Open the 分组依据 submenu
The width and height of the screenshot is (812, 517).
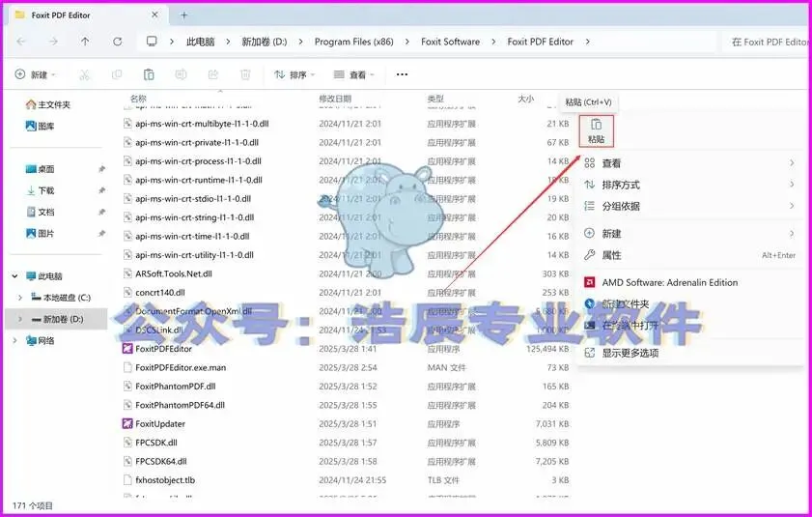tap(689, 206)
